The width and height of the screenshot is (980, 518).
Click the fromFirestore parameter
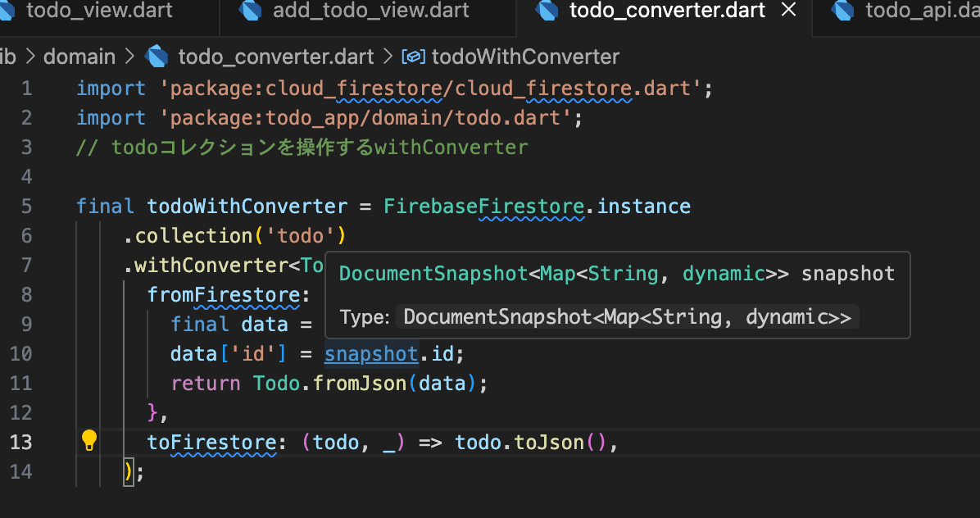coord(223,294)
